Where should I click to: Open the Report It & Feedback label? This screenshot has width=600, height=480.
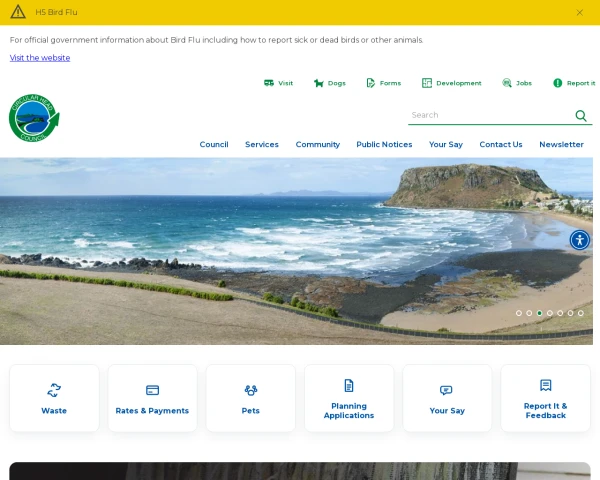pos(546,411)
